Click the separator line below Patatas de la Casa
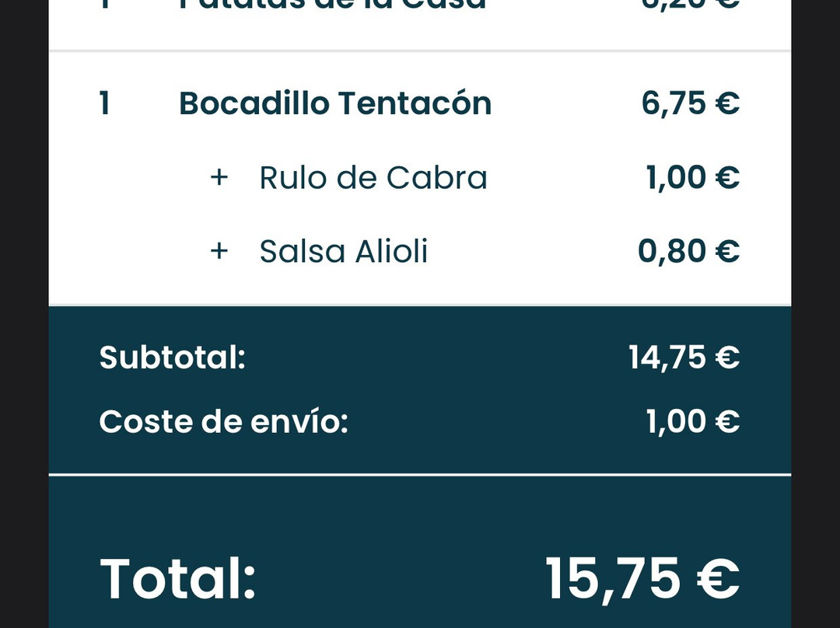 [420, 51]
